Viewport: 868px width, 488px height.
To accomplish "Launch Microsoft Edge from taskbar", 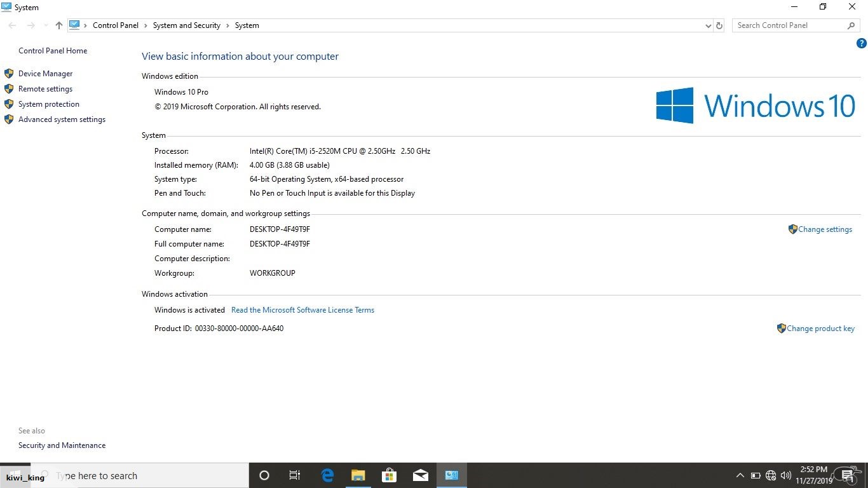I will 328,475.
